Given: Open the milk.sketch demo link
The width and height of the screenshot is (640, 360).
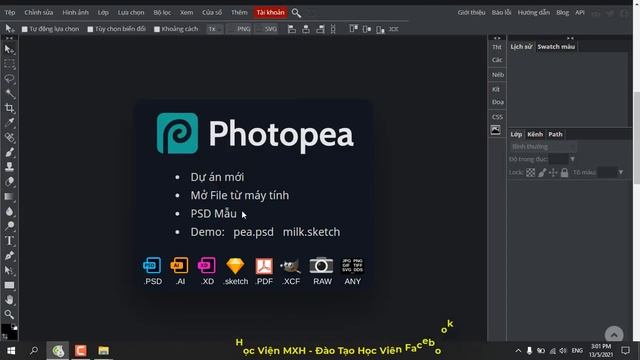Looking at the screenshot, I should tap(311, 232).
